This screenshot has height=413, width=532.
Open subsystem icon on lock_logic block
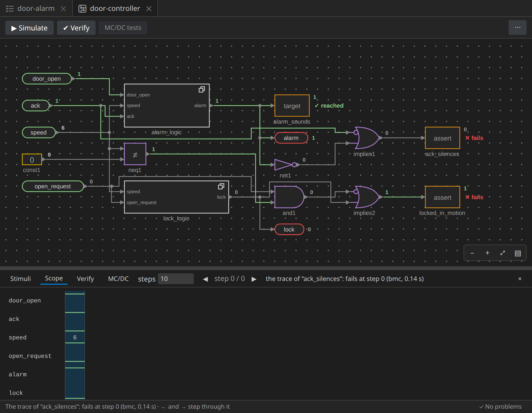tap(221, 186)
